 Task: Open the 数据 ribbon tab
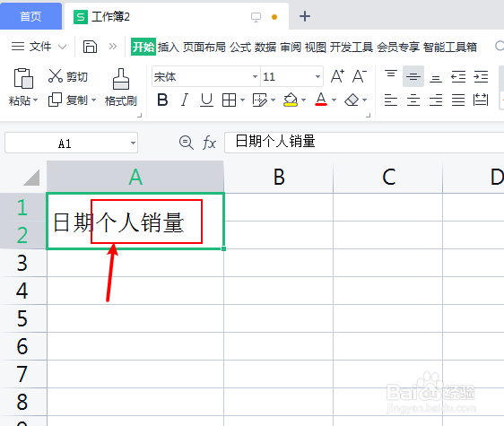pos(265,47)
